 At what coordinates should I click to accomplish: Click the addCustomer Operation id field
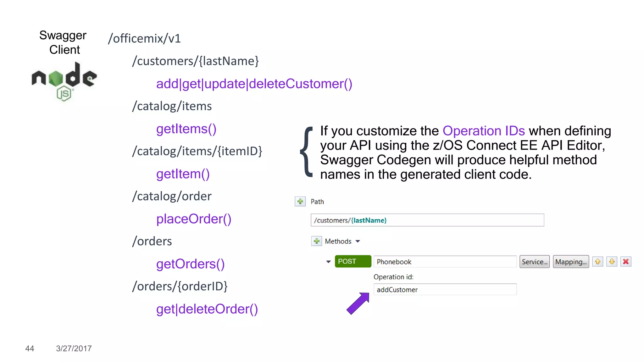[x=445, y=289]
